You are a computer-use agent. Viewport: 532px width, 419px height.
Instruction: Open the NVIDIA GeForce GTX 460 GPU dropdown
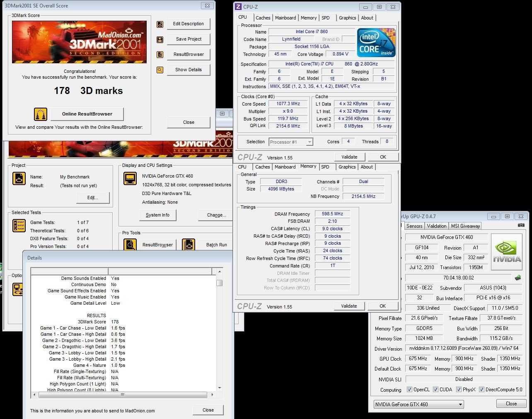pos(418,405)
